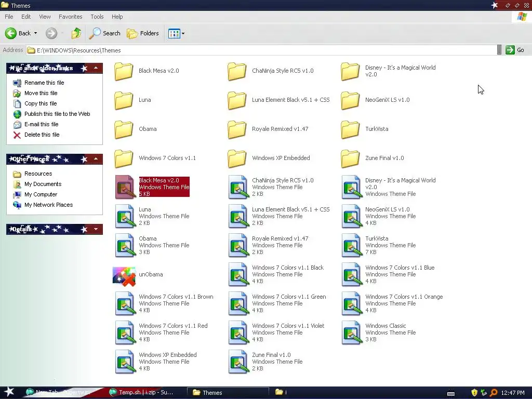Go up one folder level
Image resolution: width=532 pixels, height=399 pixels.
point(76,33)
